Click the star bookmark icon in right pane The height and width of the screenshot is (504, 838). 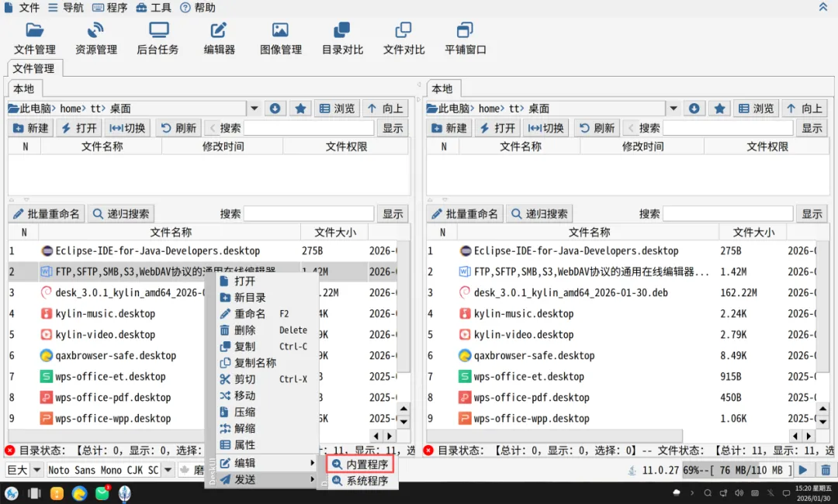pos(719,109)
